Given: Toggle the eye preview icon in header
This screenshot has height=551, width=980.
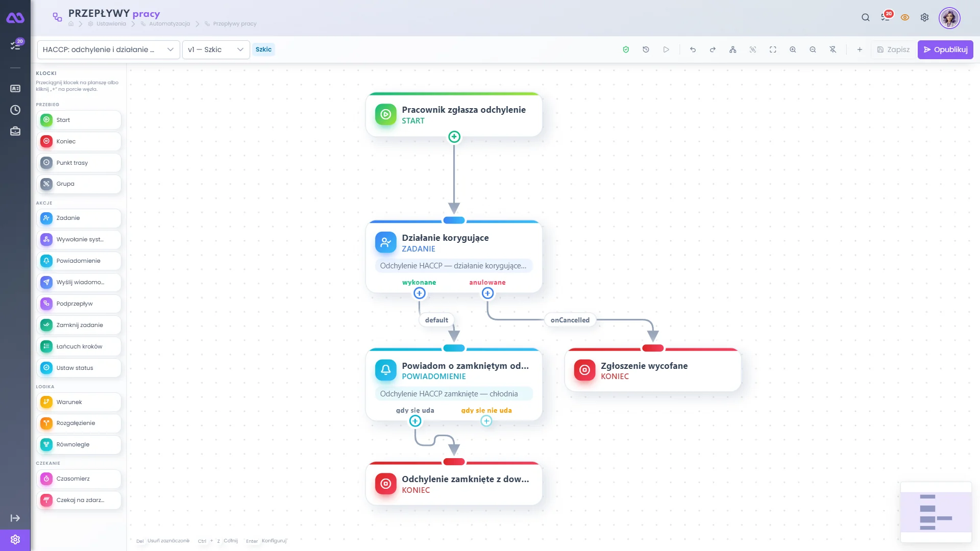Looking at the screenshot, I should 905,17.
